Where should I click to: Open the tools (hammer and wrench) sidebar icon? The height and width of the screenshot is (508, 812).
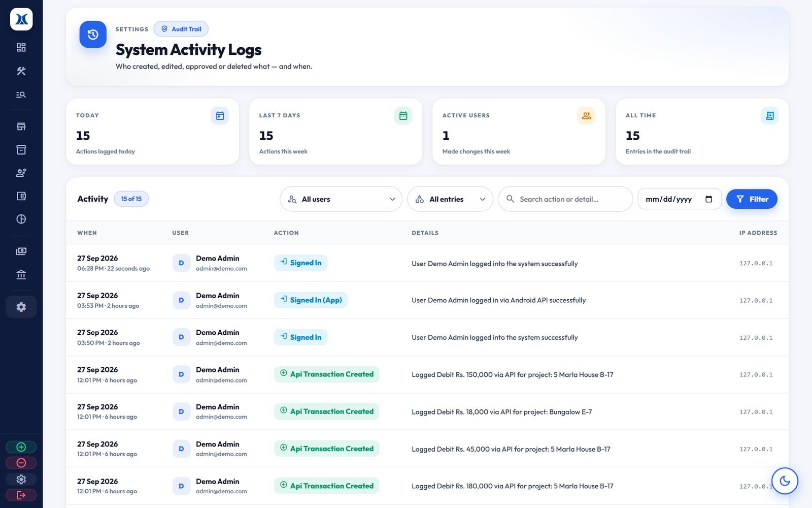(x=21, y=71)
